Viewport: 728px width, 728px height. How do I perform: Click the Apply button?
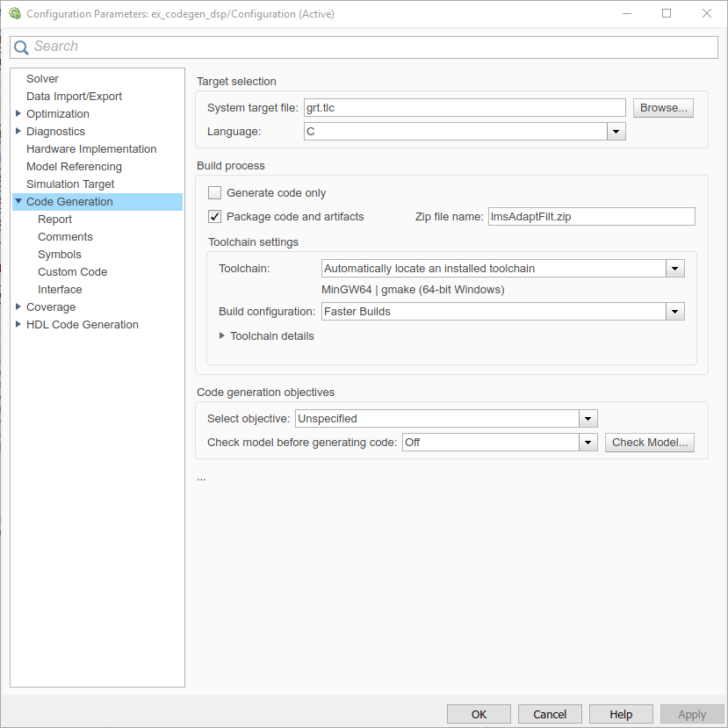coord(692,715)
